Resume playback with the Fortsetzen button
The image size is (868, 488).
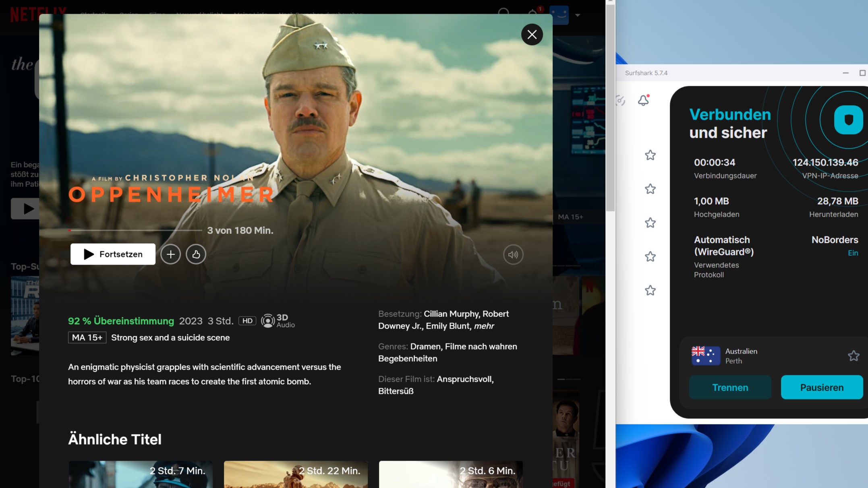pos(113,254)
